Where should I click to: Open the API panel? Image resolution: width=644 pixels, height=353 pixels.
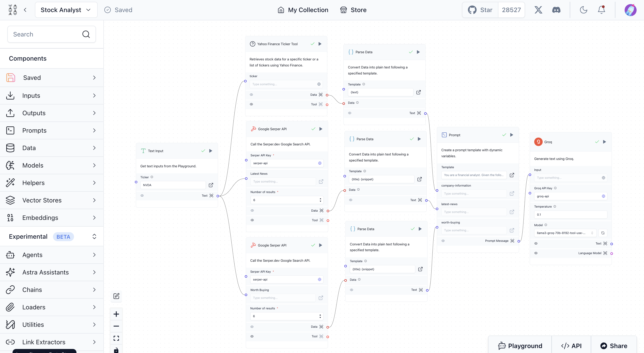[x=571, y=346]
